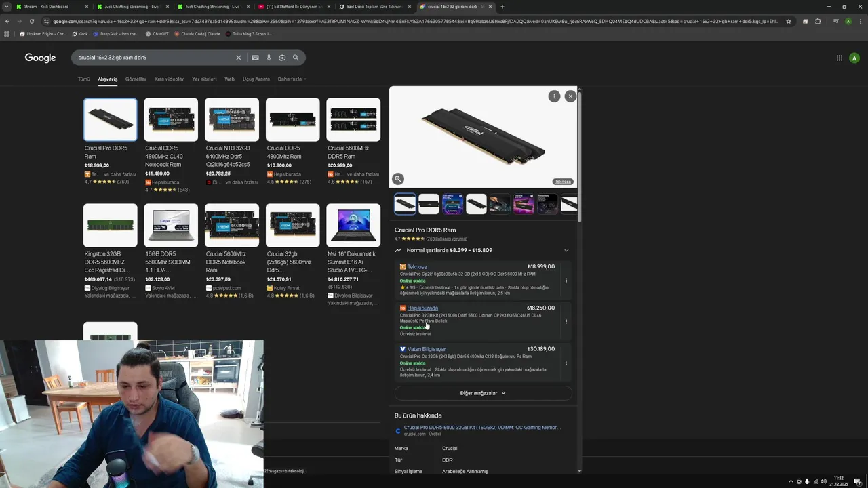Open Daha fazla dropdown

pyautogui.click(x=292, y=79)
